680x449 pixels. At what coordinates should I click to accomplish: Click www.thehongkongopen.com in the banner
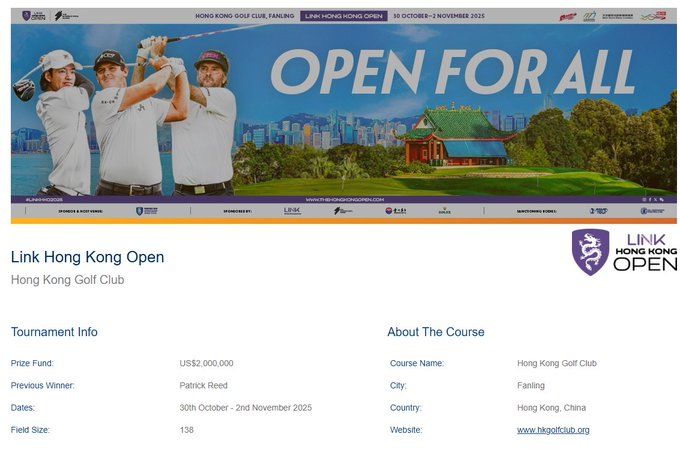[345, 200]
